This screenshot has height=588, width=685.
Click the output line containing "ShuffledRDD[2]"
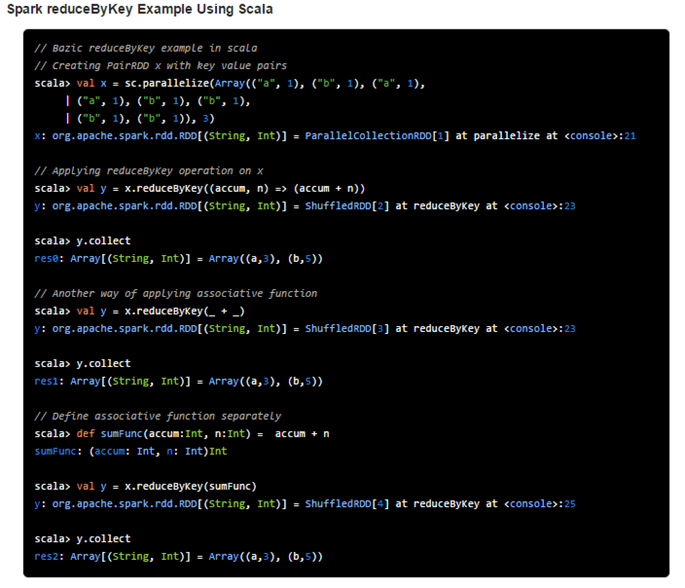[305, 206]
